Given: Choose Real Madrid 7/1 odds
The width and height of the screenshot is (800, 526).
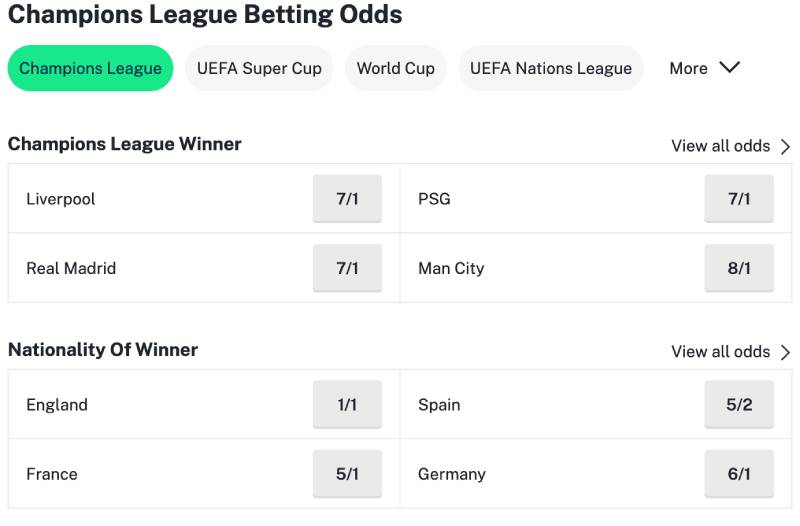Looking at the screenshot, I should click(347, 268).
